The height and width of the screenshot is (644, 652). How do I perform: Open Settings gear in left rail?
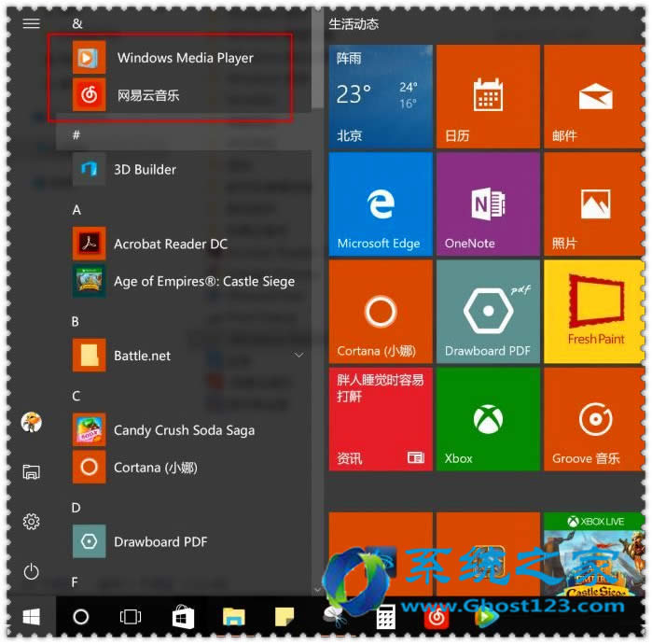(31, 521)
